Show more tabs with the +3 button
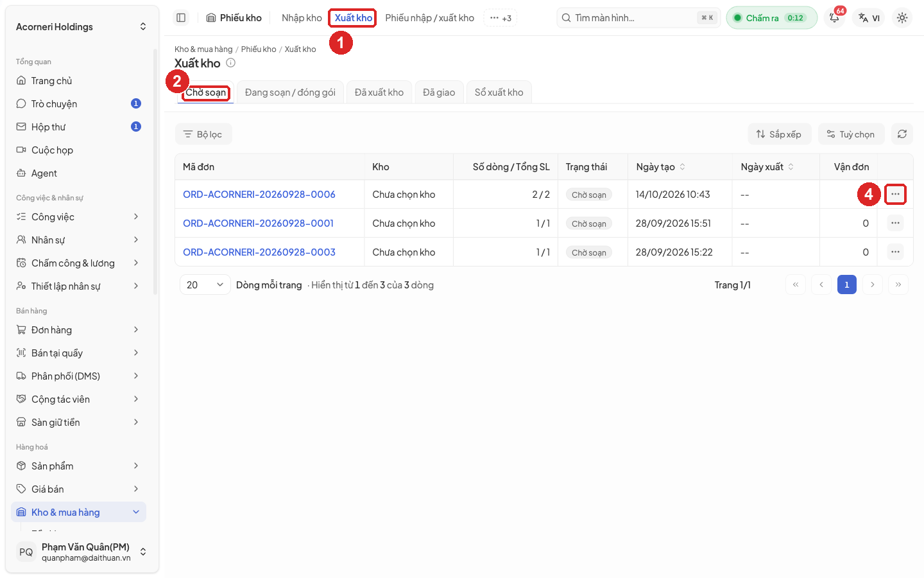Viewport: 924px width, 578px height. point(500,18)
